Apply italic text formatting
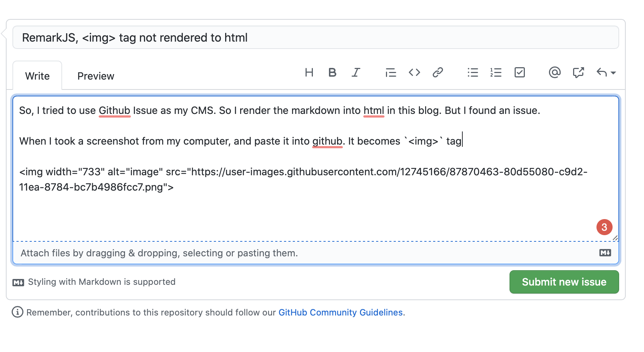This screenshot has height=352, width=644. (356, 72)
